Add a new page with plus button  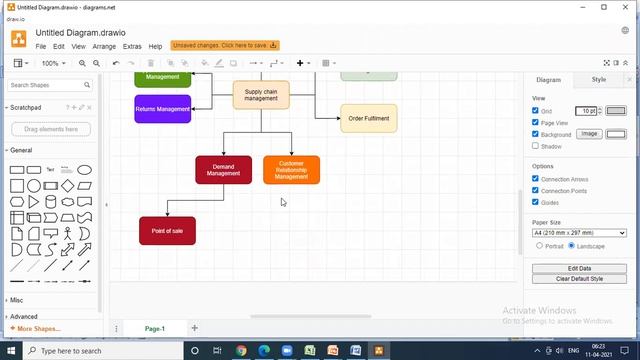tap(195, 328)
